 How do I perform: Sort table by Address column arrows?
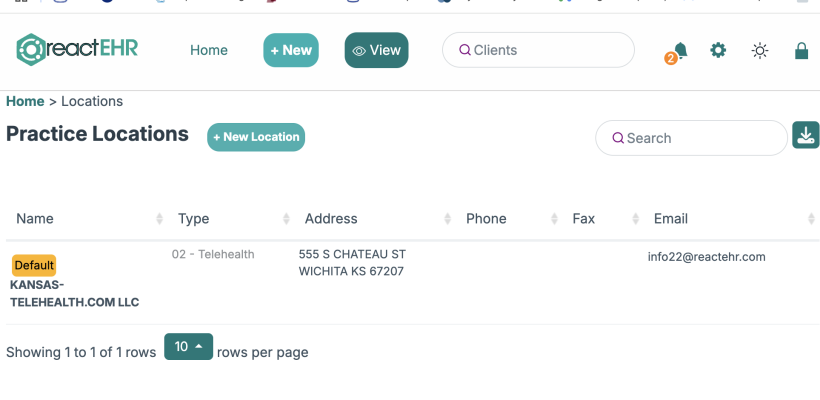pos(447,219)
